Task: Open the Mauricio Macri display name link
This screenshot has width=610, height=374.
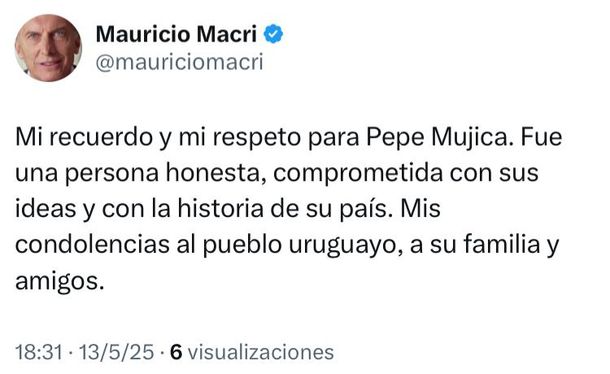Action: [x=176, y=34]
